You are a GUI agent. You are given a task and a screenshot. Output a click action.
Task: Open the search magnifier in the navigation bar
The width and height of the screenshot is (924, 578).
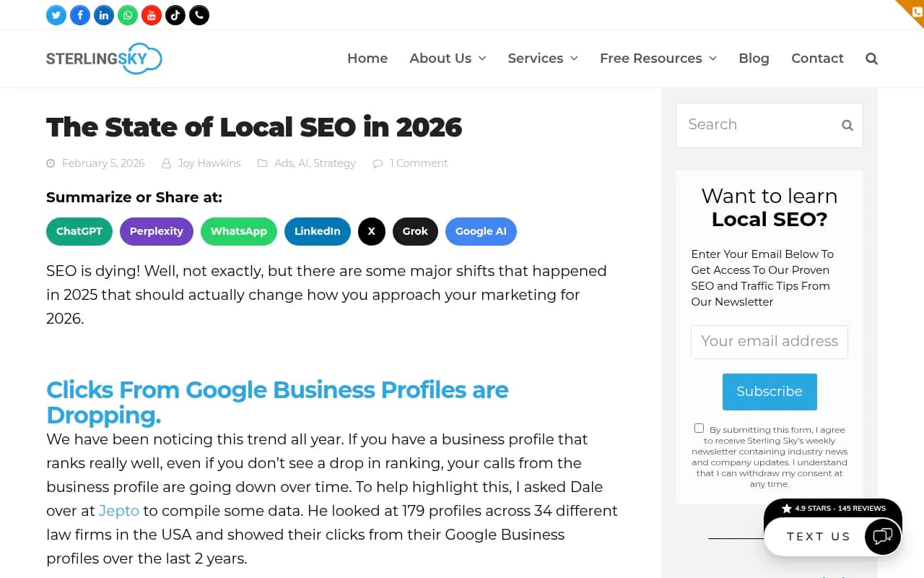click(x=871, y=59)
